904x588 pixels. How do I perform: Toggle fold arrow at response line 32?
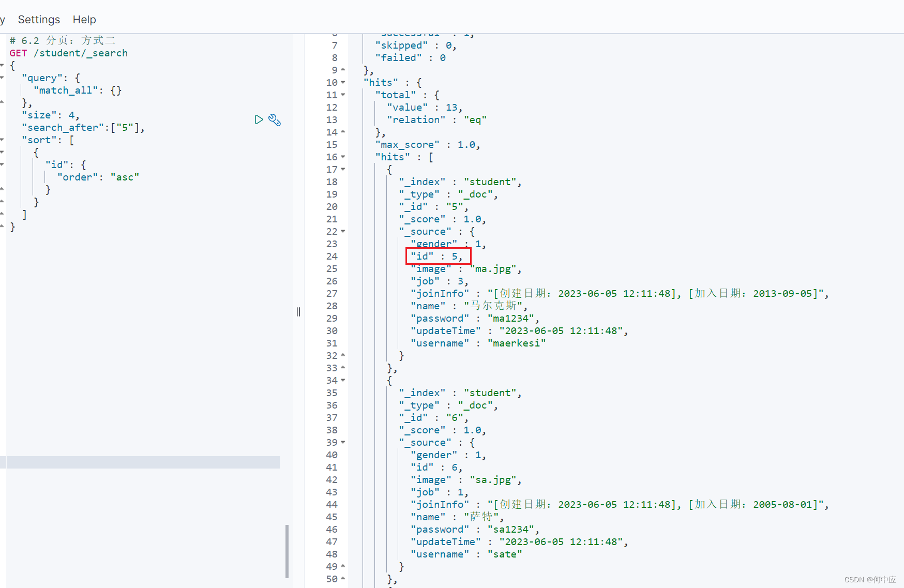[x=343, y=355]
